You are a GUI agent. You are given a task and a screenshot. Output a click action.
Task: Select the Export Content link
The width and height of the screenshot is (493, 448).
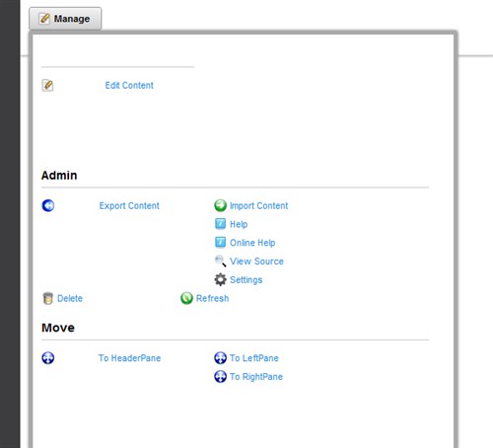(x=129, y=205)
